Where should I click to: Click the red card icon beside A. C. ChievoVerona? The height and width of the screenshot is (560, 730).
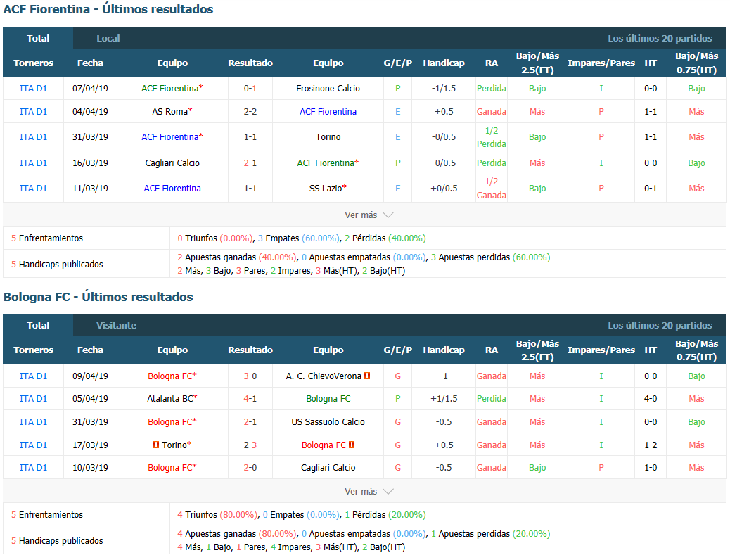(367, 376)
